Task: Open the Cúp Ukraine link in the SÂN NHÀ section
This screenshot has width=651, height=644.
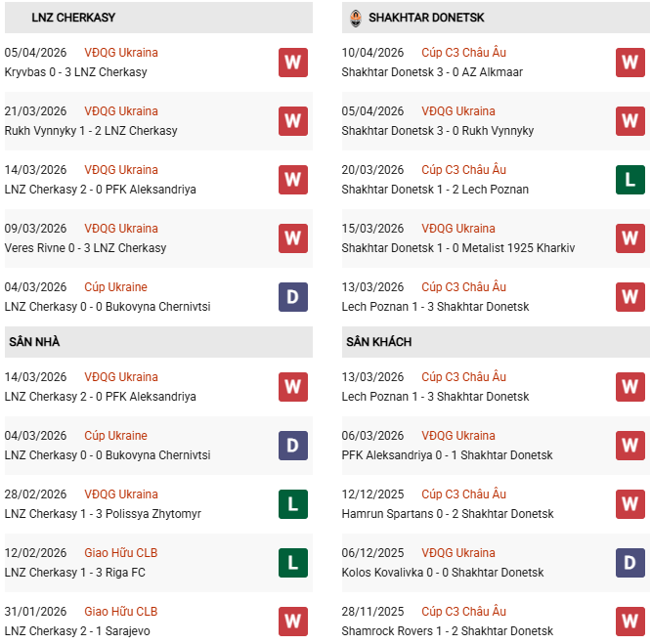Action: 115,436
